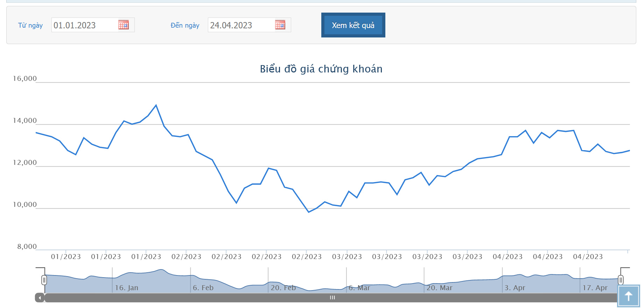
Task: Click the 17. Apr marker in navigator
Action: point(595,288)
